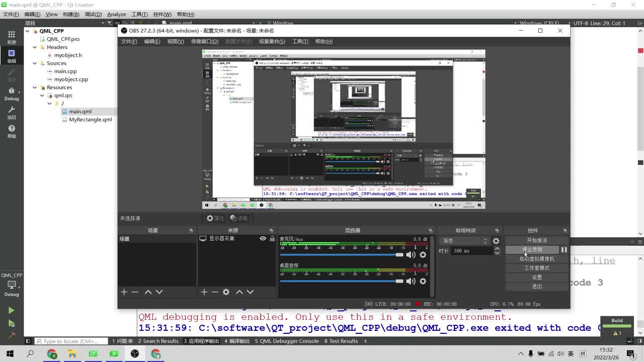
Task: Run the project with the green play button
Action: [11, 310]
